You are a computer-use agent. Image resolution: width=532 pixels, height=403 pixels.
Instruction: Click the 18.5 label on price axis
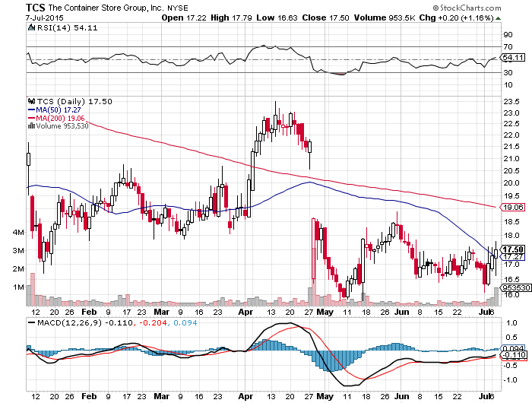point(511,222)
